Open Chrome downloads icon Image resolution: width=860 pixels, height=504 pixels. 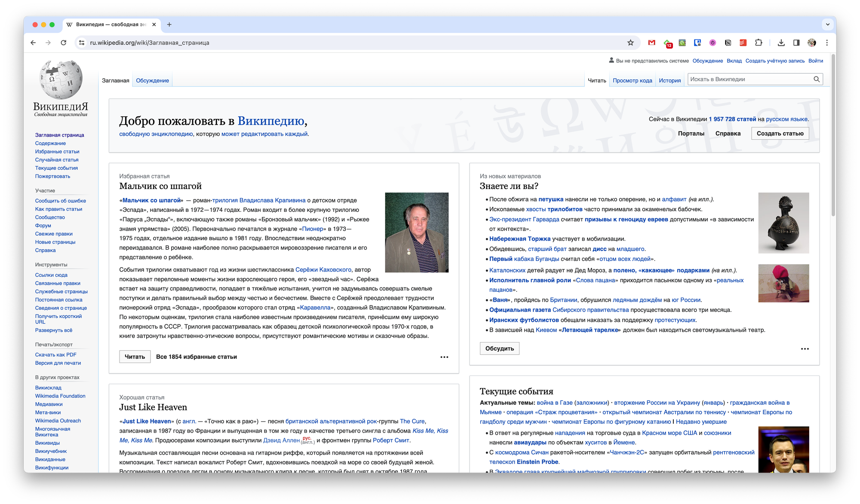781,43
